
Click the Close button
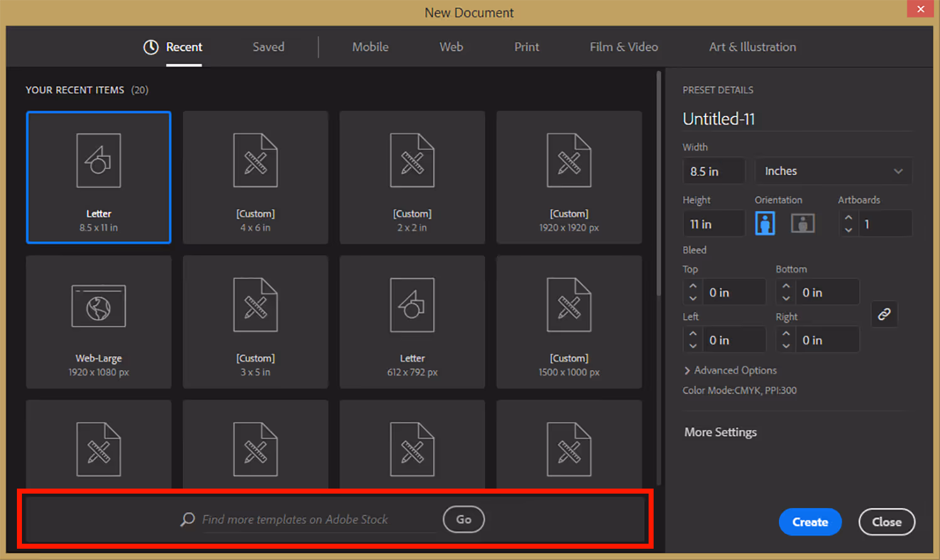(887, 522)
